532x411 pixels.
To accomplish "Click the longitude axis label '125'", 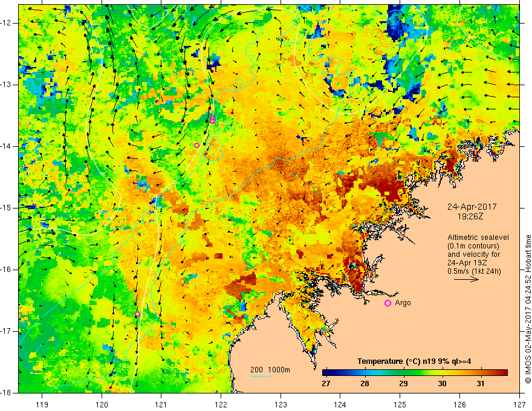I will pyautogui.click(x=400, y=404).
